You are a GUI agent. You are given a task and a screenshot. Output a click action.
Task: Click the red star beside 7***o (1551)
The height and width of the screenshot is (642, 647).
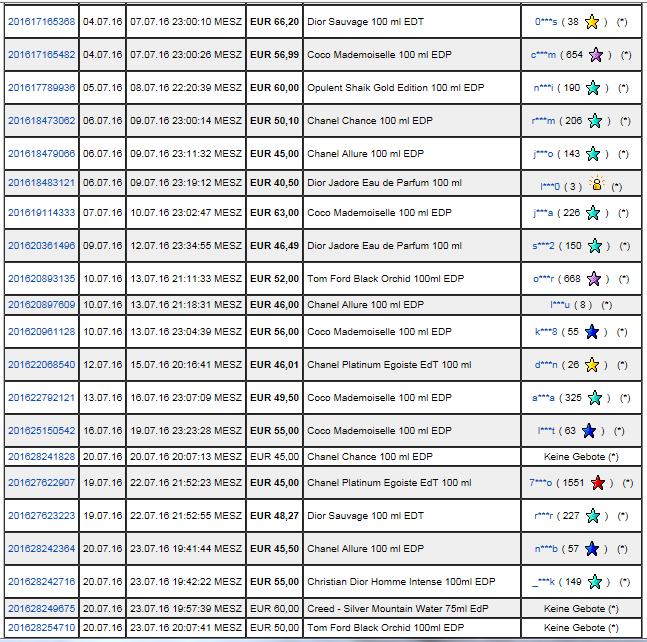597,482
